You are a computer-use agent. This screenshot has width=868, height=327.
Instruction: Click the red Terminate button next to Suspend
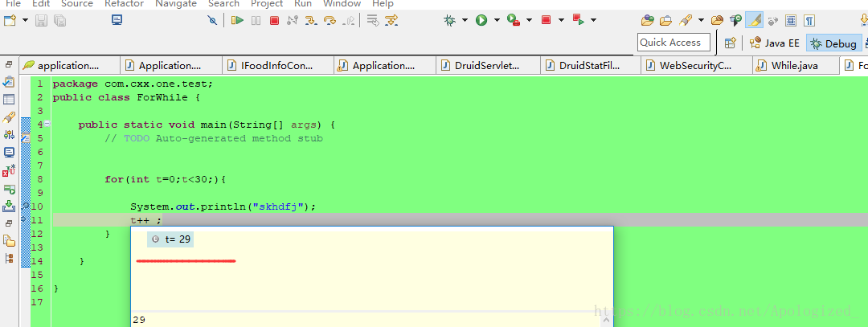[x=274, y=20]
